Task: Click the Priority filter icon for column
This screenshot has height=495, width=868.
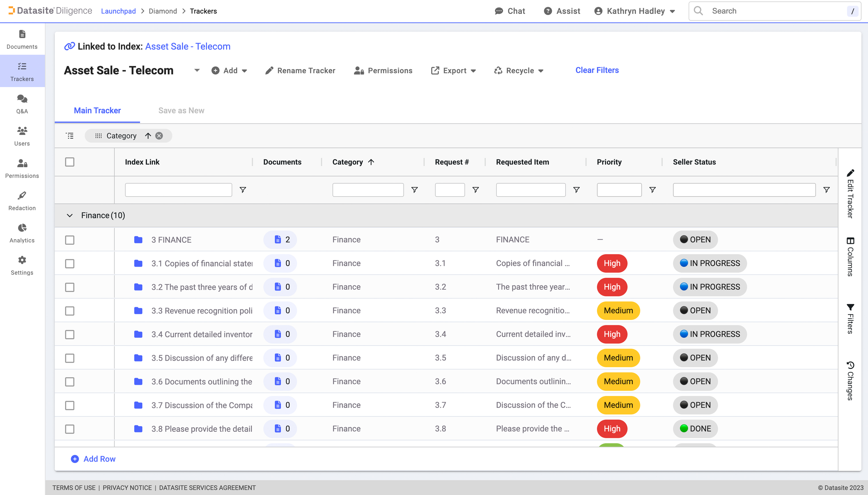Action: click(653, 190)
